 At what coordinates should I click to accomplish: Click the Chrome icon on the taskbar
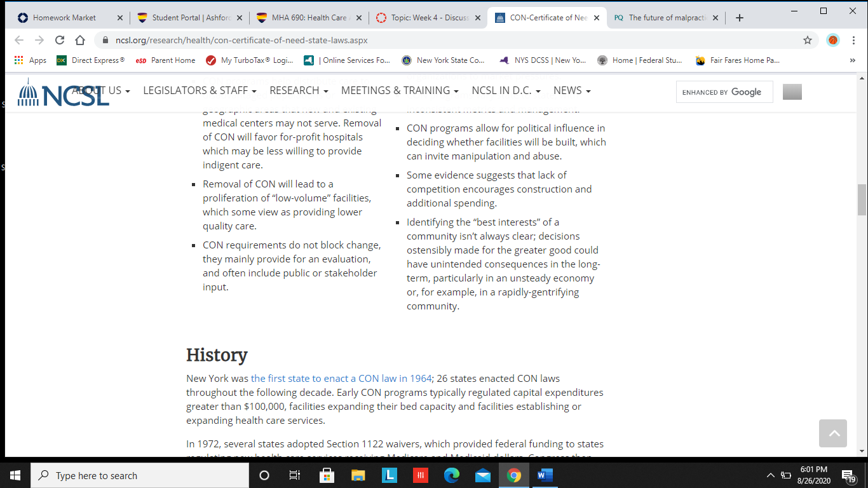point(514,475)
